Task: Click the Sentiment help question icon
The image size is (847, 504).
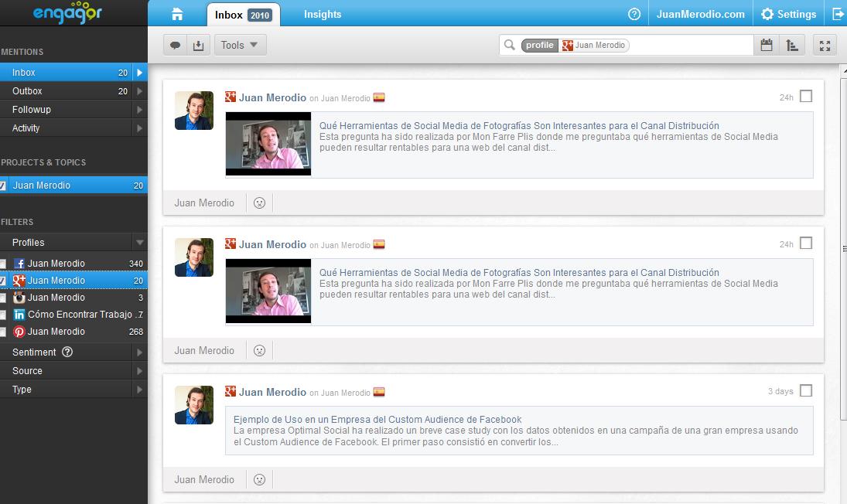Action: [x=67, y=352]
